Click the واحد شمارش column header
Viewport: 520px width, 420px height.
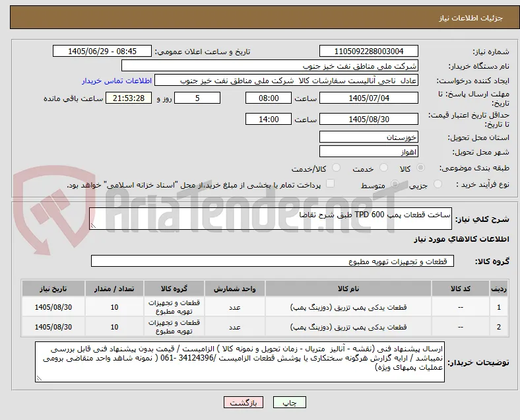[235, 289]
